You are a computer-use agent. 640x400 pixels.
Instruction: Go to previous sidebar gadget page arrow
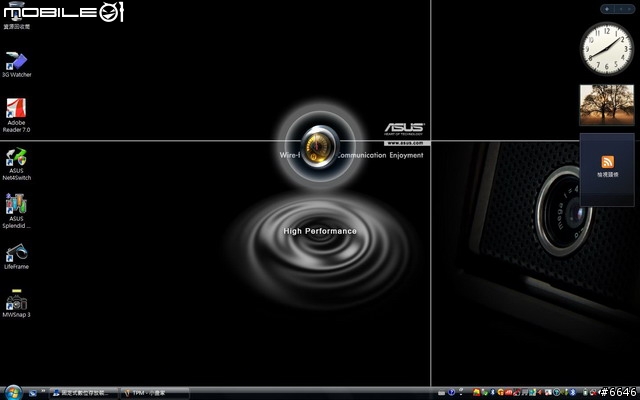(x=621, y=9)
